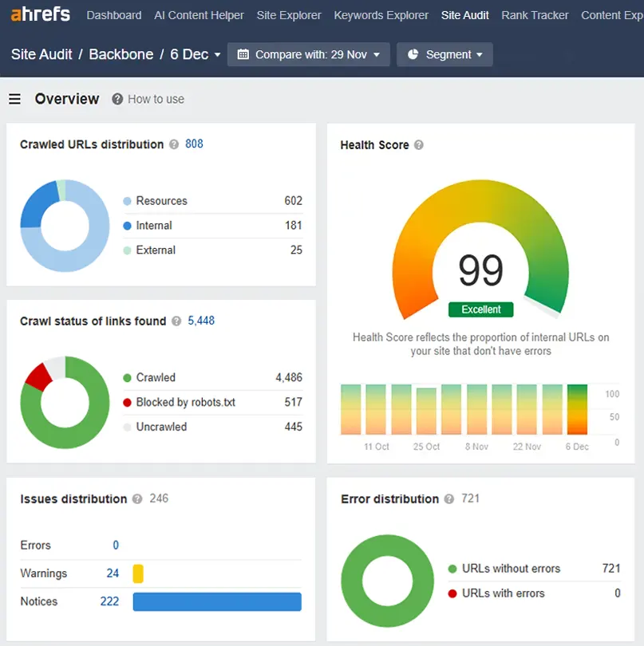Screen dimensions: 644x646
Task: Select the 6 Dec bar in Health Score chart
Action: click(577, 409)
